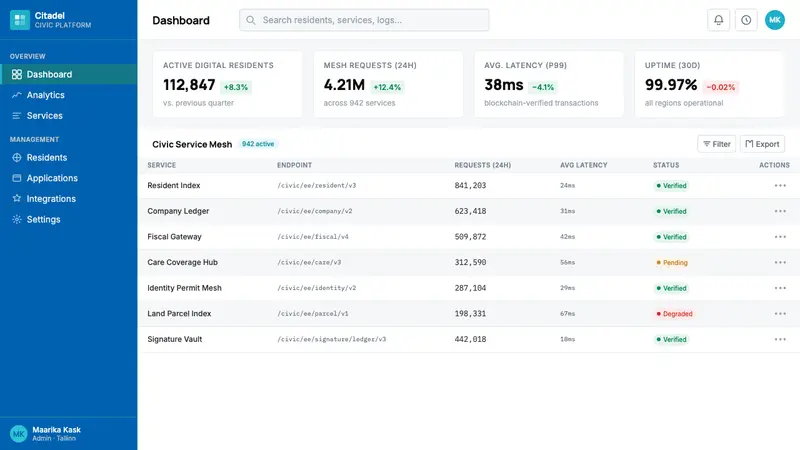Screen dimensions: 800x450
Task: Click the 841,203 requests value
Action: tap(470, 186)
